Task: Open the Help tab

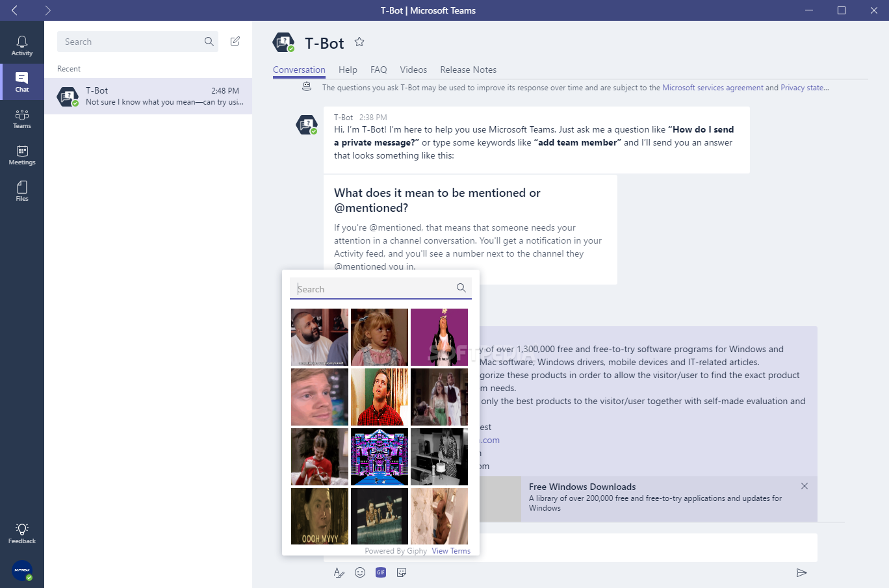Action: (348, 70)
